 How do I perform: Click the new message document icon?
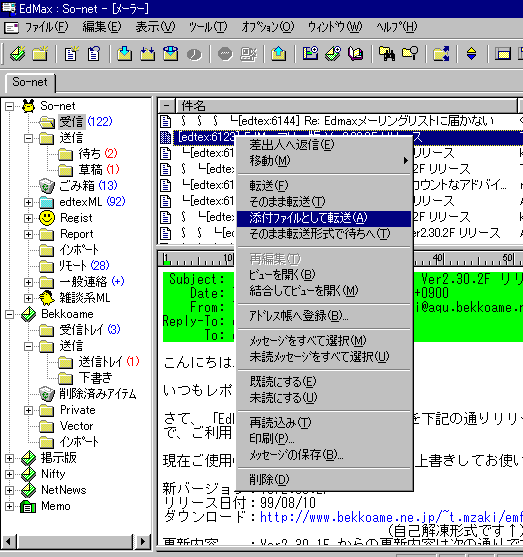coord(71,54)
